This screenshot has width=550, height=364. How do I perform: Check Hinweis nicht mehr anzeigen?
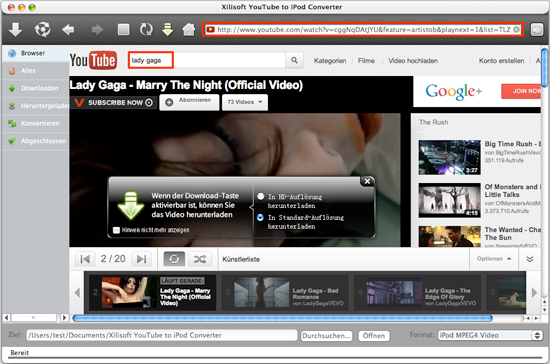(x=116, y=230)
